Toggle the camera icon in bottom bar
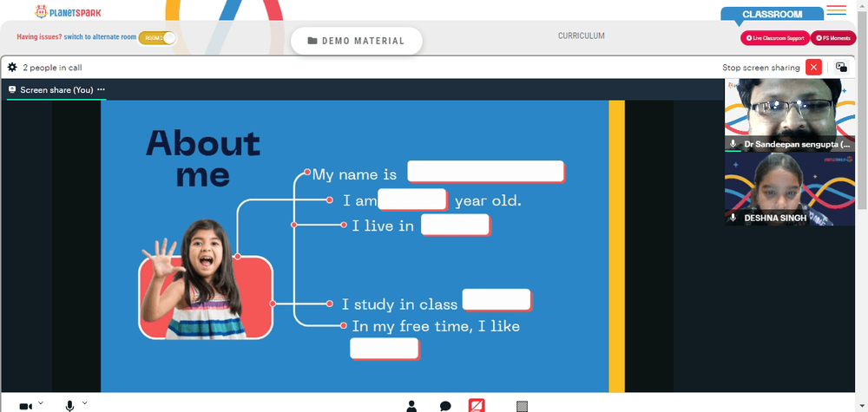The image size is (868, 412). [x=25, y=407]
